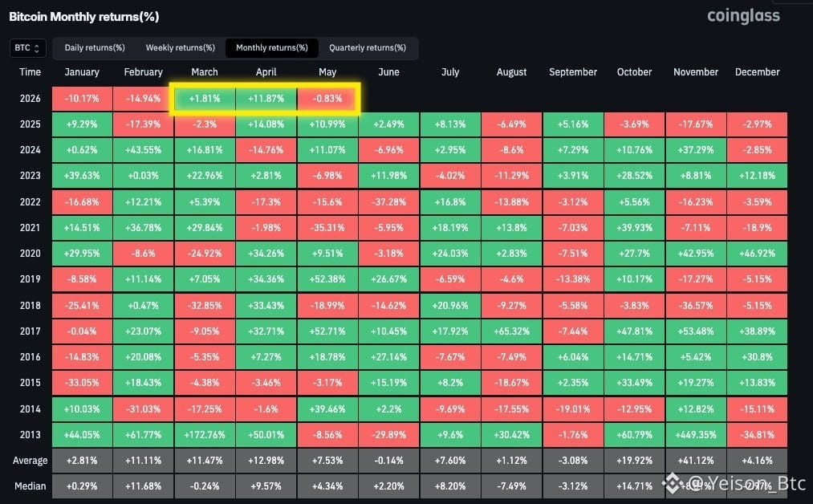Click the +52.38% May 2019 cell

327,279
